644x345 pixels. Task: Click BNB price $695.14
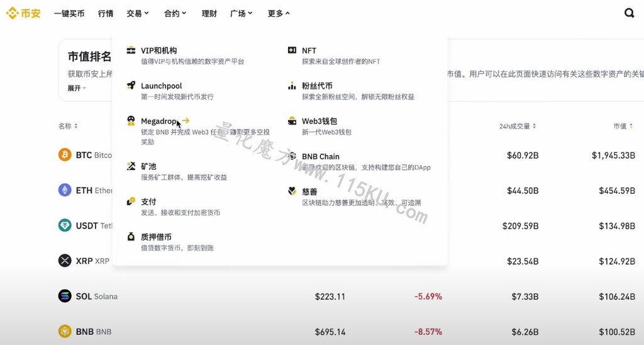point(330,332)
